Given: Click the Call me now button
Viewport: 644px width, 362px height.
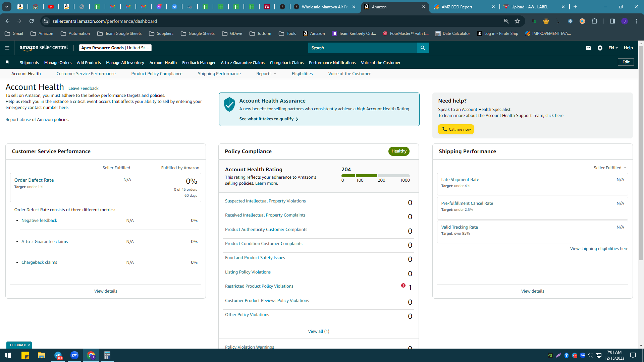Looking at the screenshot, I should 456,129.
